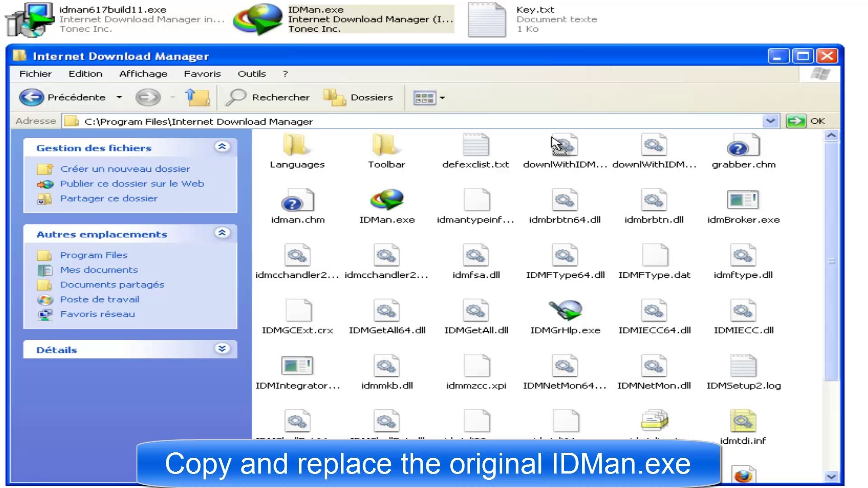
Task: Click the Up one level folder button
Action: 198,97
